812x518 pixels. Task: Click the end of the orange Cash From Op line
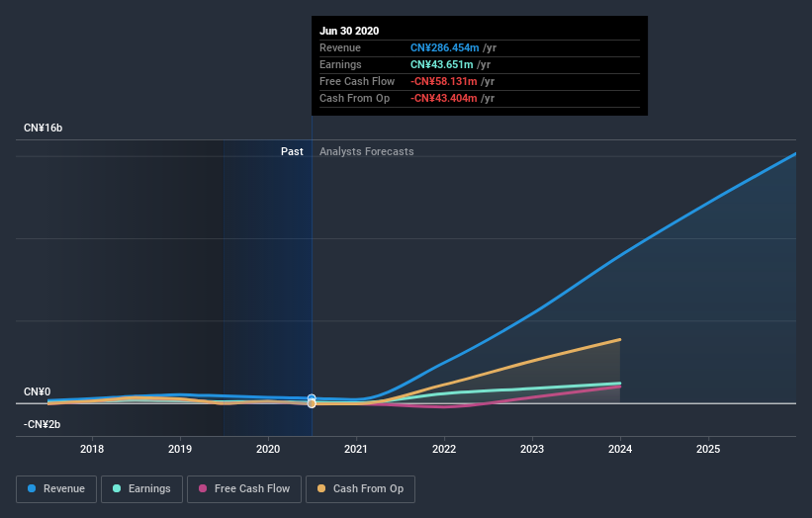click(619, 340)
